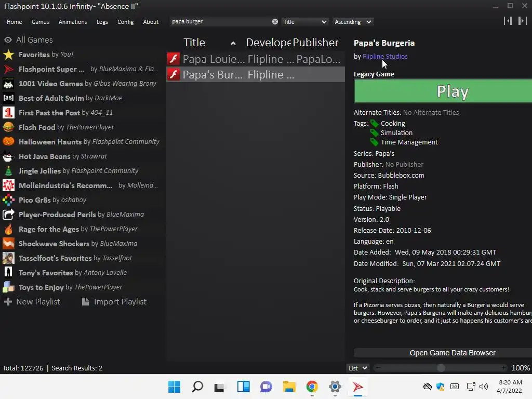Open Google Chrome from taskbar

312,387
